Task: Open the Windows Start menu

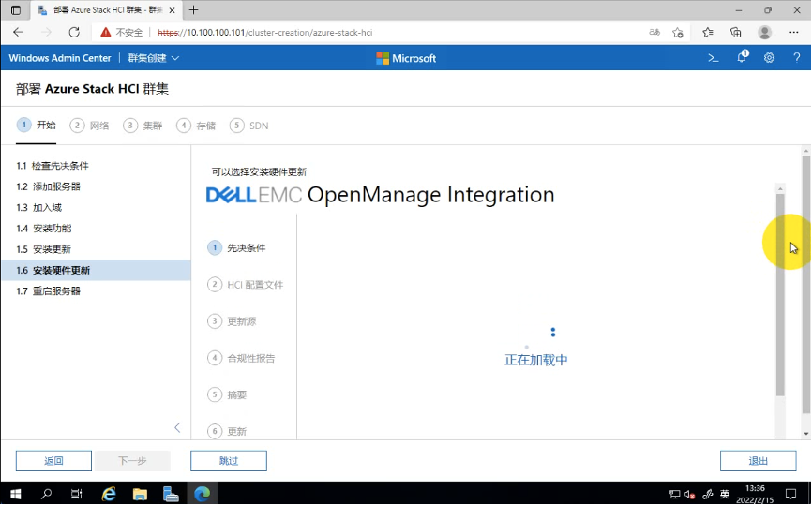Action: click(x=16, y=494)
